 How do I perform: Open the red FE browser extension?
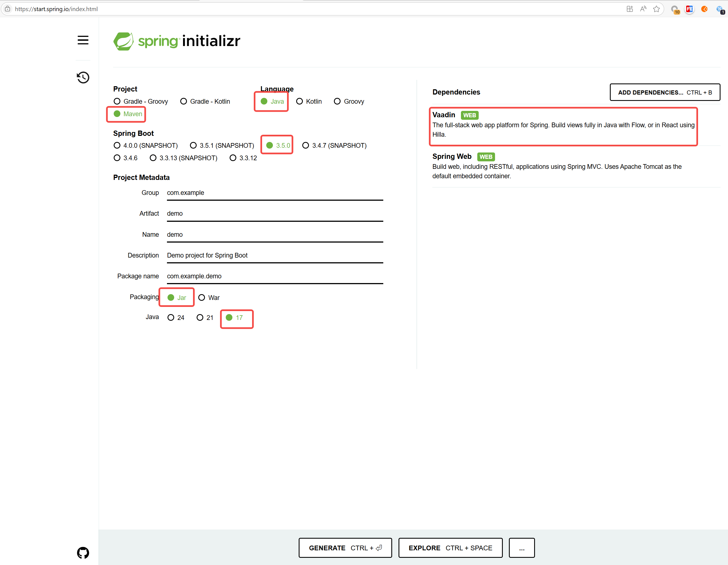click(689, 9)
